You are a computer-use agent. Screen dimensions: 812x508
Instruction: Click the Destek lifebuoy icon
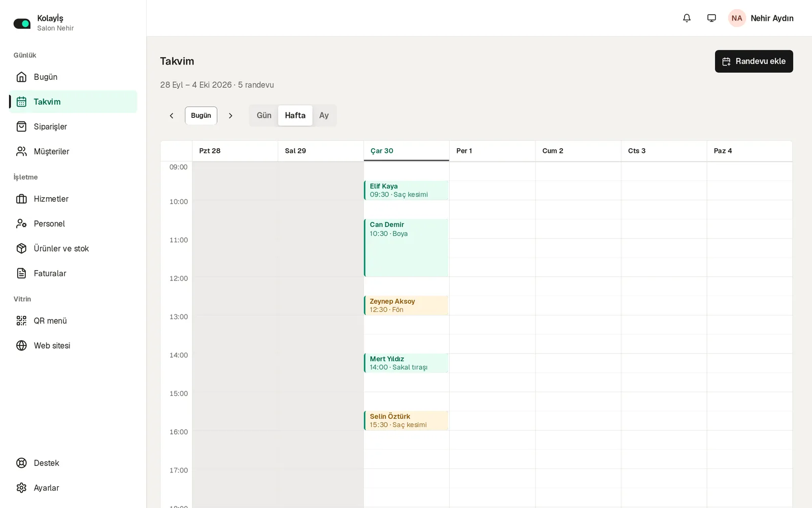click(x=21, y=463)
